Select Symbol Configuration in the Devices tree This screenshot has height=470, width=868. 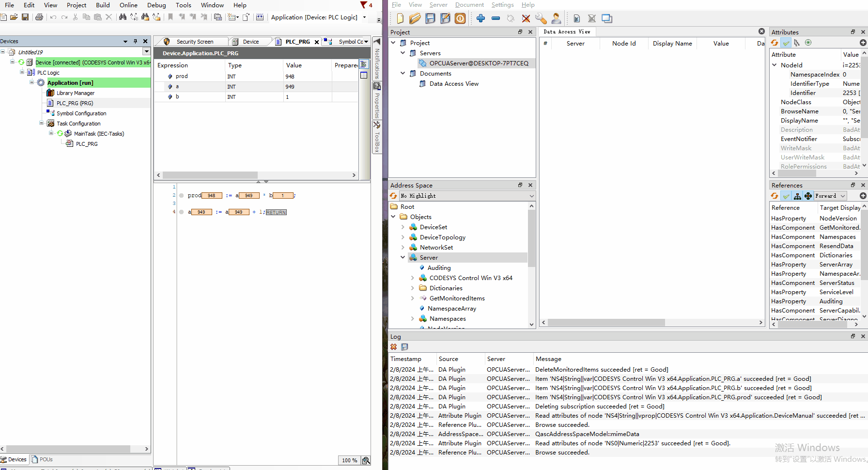pos(81,113)
